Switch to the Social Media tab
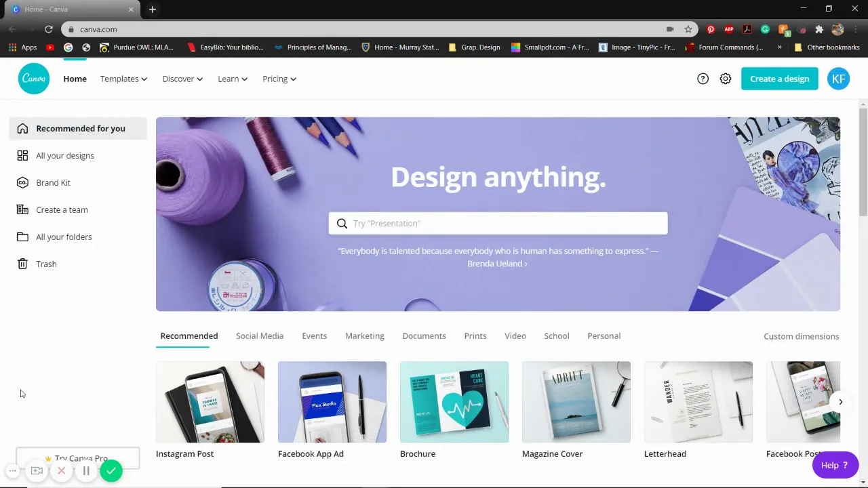This screenshot has width=868, height=488. (x=260, y=335)
